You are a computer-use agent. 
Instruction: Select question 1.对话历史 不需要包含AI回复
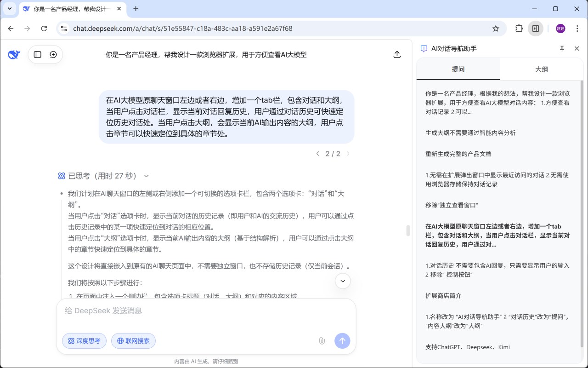498,270
